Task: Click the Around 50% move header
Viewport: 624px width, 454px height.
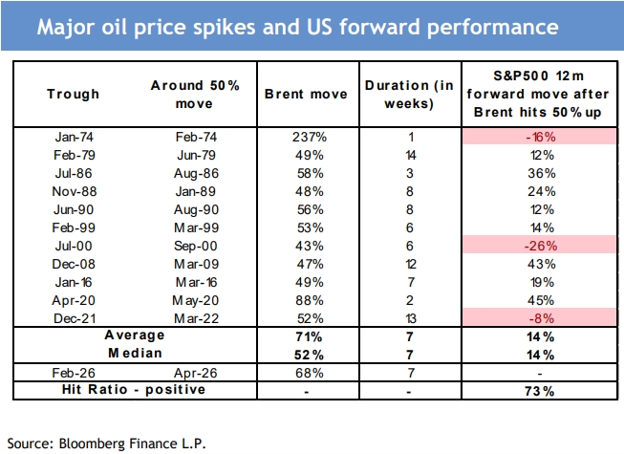Action: click(195, 95)
